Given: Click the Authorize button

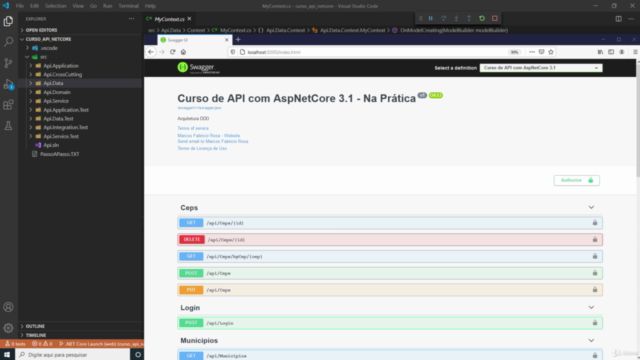Looking at the screenshot, I should [x=576, y=180].
